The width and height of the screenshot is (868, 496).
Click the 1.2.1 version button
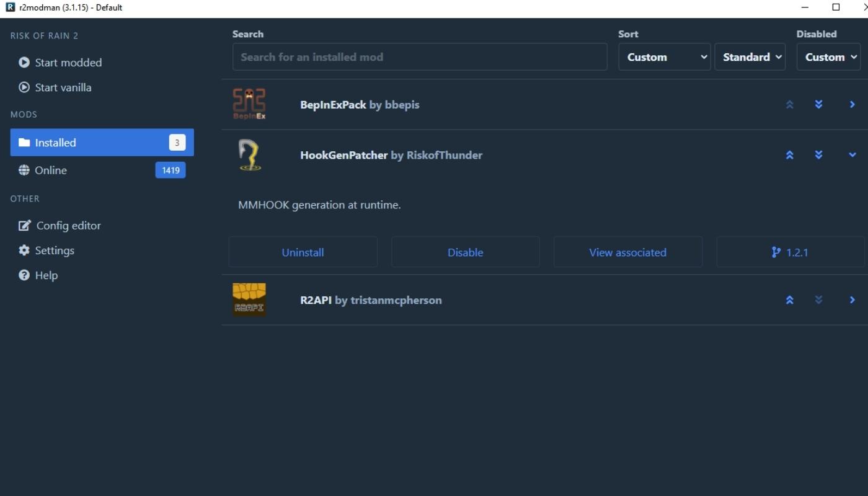tap(790, 252)
